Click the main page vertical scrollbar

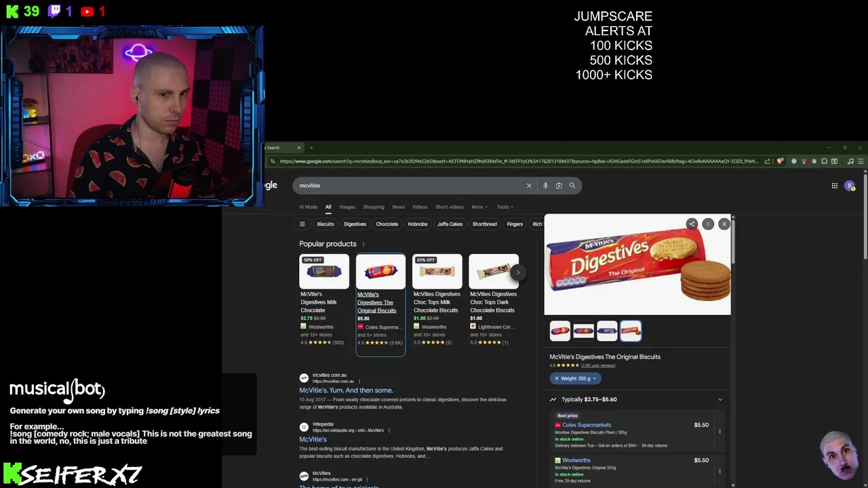coord(865,217)
